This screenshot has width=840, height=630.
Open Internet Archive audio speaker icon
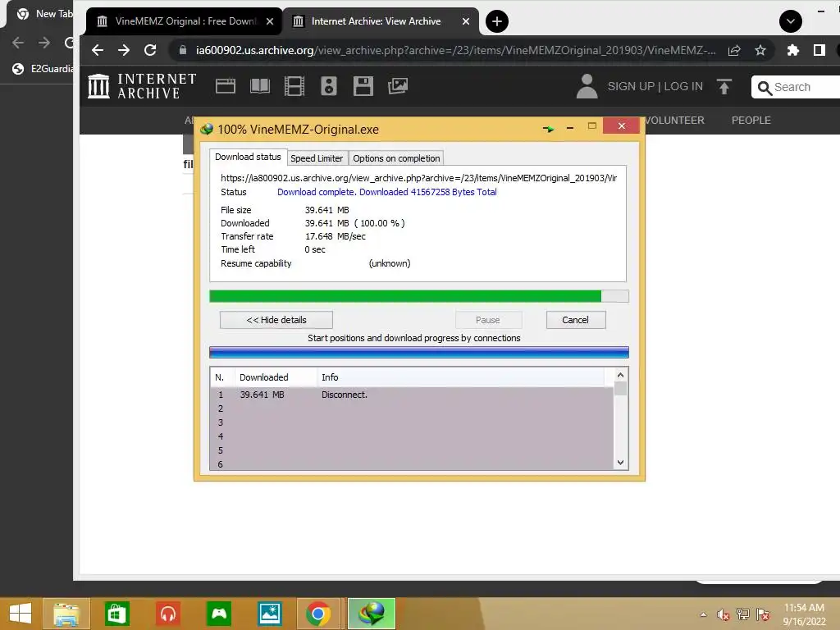point(329,86)
